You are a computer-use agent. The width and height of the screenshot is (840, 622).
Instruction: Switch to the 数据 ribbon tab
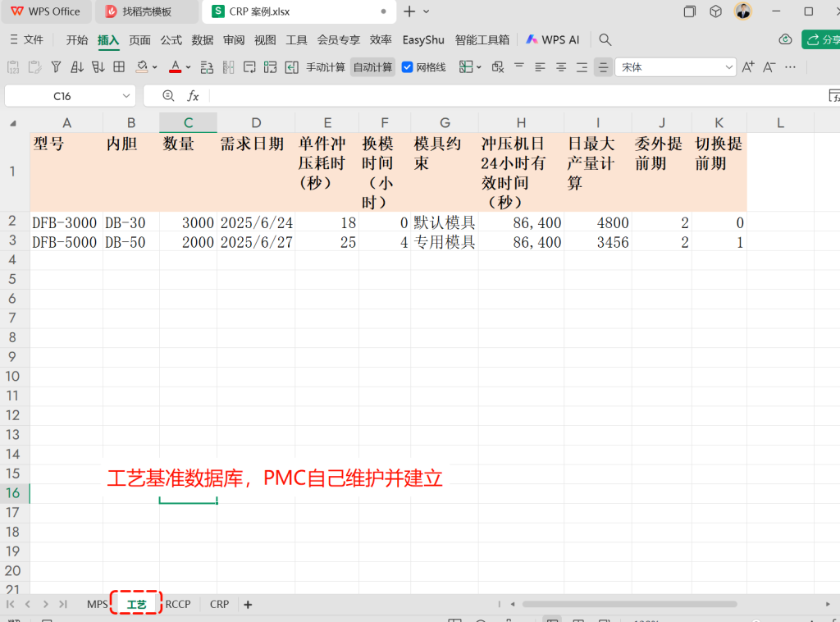[x=203, y=40]
